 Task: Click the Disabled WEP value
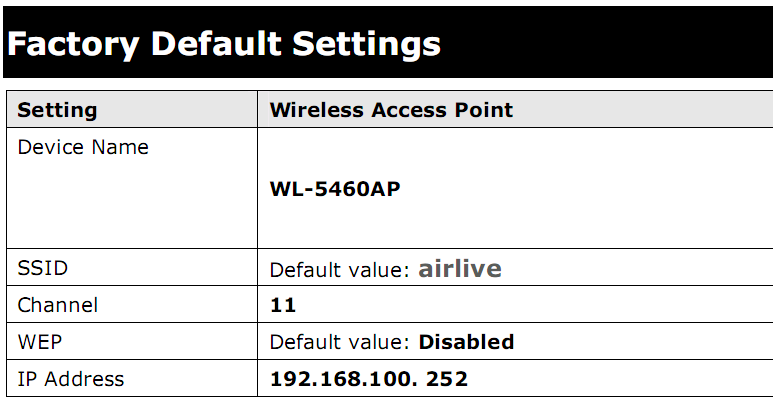466,342
